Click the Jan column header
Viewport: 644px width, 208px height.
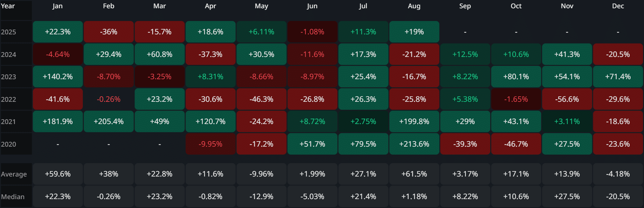[x=57, y=6]
